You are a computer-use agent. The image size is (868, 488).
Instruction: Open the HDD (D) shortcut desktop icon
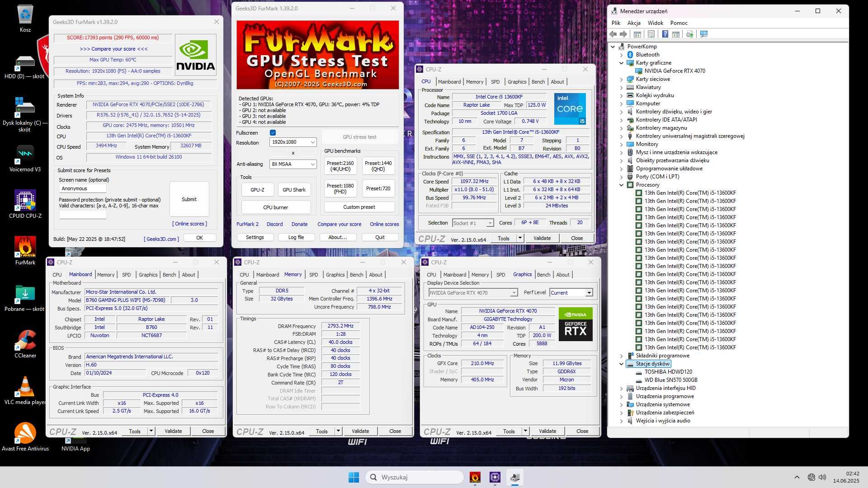pos(24,67)
